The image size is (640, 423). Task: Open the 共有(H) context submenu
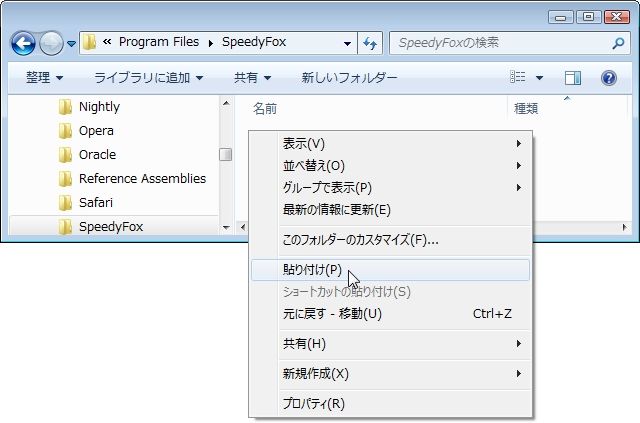tap(390, 344)
